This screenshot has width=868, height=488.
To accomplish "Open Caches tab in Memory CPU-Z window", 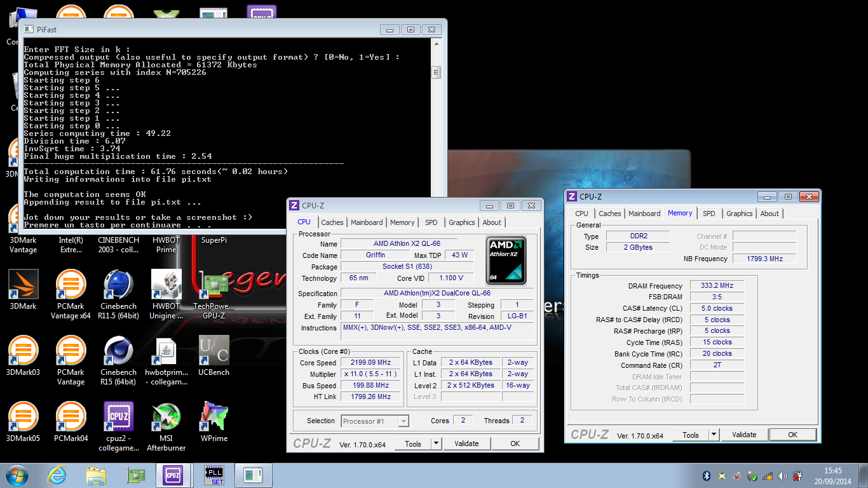I will point(610,213).
